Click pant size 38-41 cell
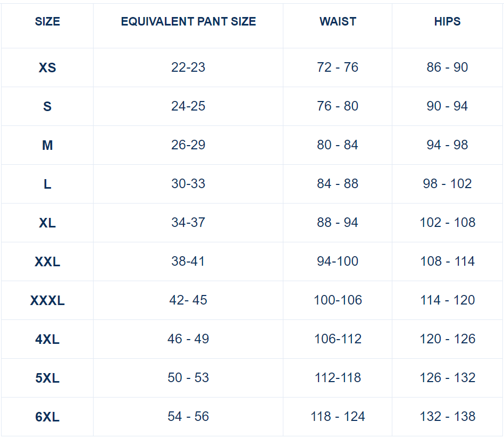 (x=188, y=261)
